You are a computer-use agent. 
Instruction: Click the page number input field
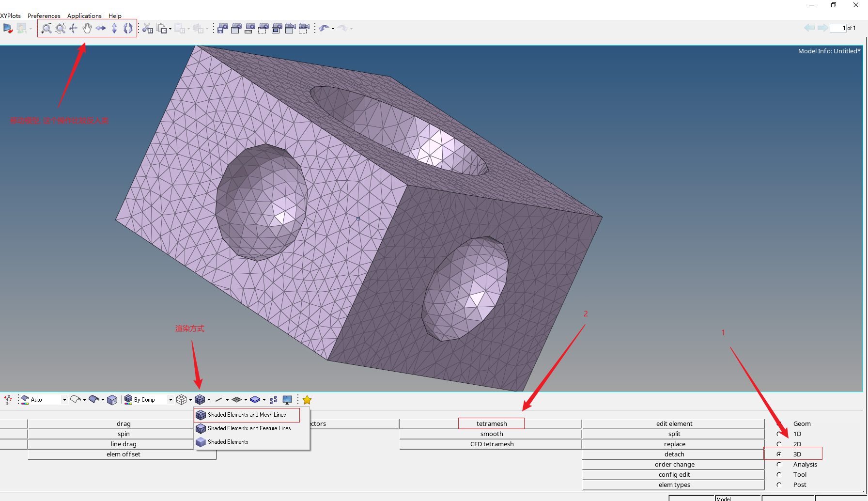pyautogui.click(x=838, y=28)
